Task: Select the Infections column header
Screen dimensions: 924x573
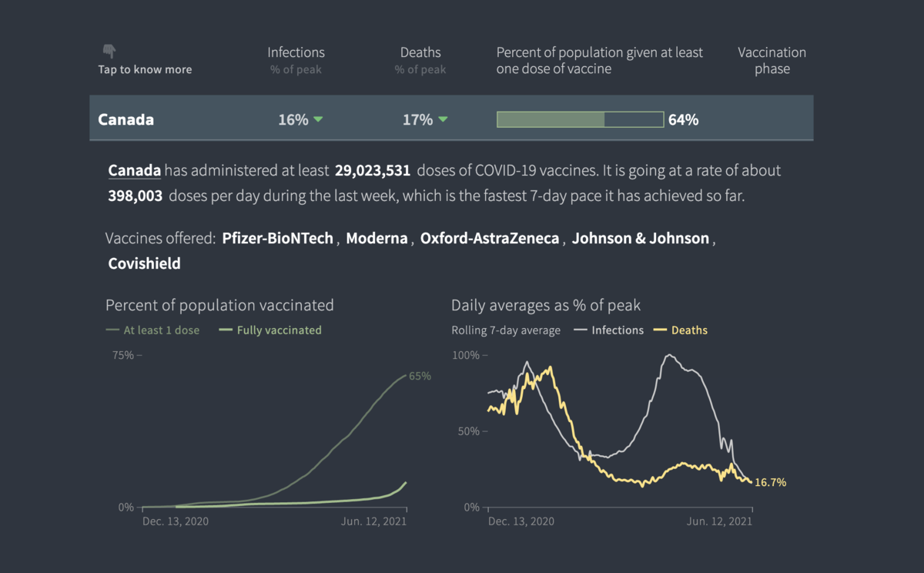Action: click(x=296, y=52)
